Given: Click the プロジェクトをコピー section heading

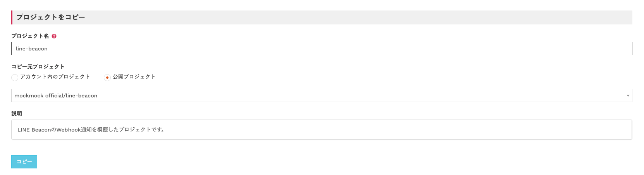Looking at the screenshot, I should click(x=51, y=17).
